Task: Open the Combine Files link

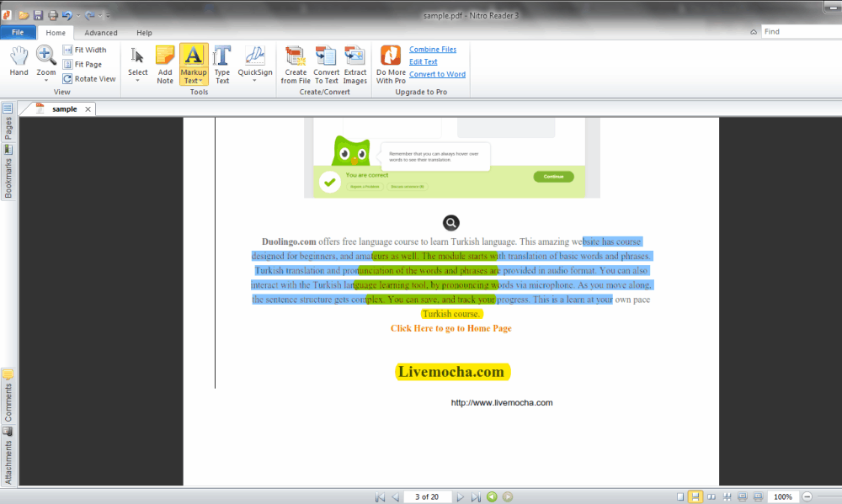Action: [432, 50]
